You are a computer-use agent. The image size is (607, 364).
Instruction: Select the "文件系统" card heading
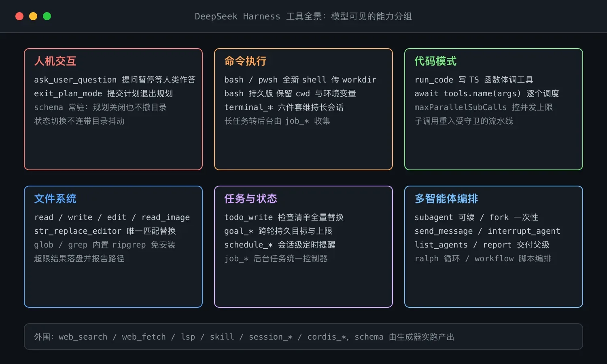click(55, 199)
